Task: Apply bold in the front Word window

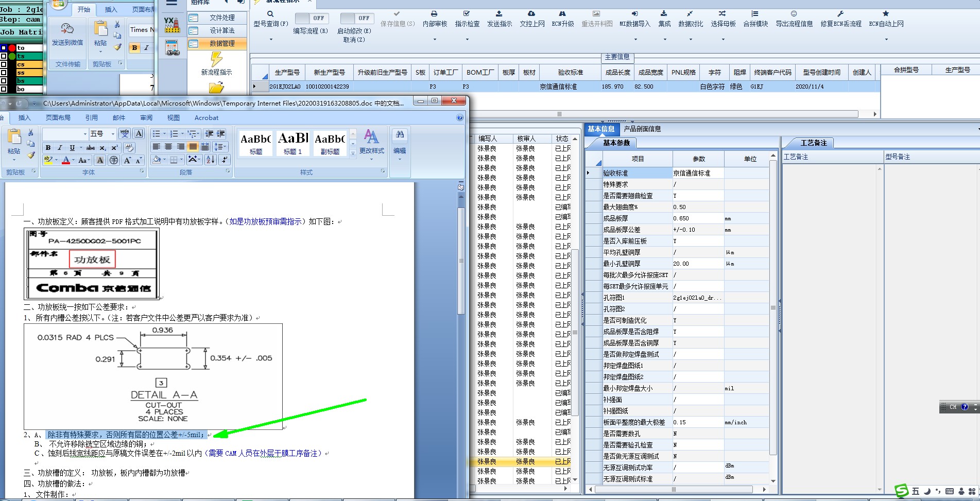Action: 48,148
